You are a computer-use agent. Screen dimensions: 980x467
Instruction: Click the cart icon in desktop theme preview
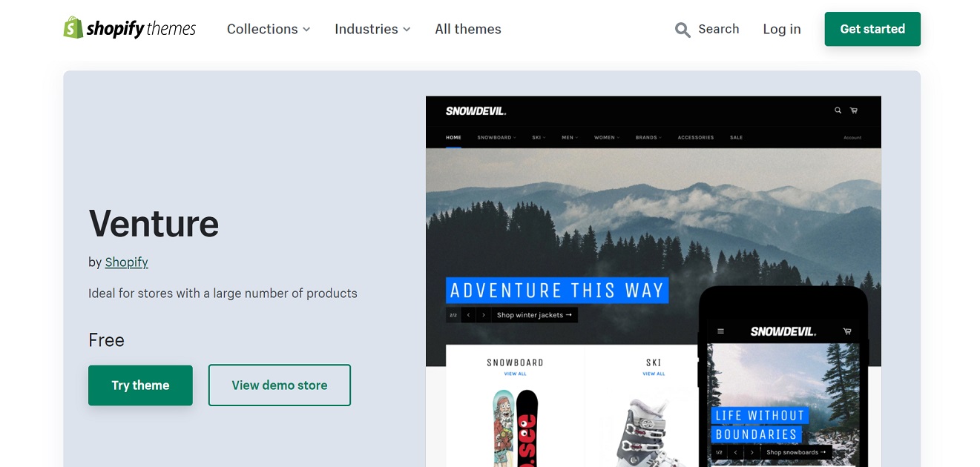coord(854,110)
